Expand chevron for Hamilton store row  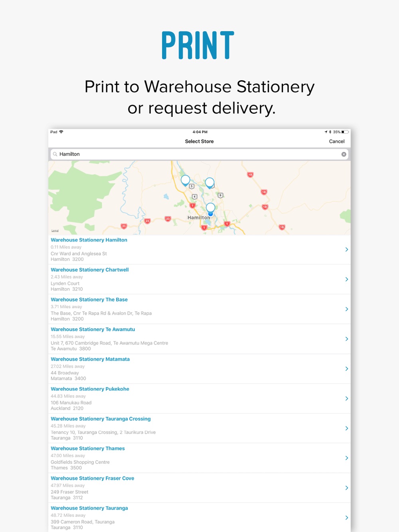pyautogui.click(x=347, y=250)
